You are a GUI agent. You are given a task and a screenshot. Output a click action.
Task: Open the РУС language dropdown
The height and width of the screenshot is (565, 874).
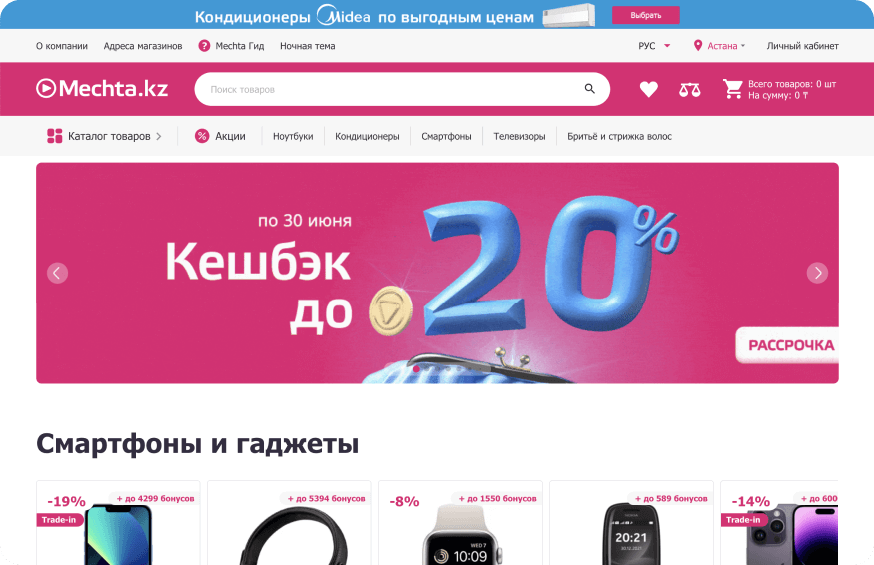[654, 46]
